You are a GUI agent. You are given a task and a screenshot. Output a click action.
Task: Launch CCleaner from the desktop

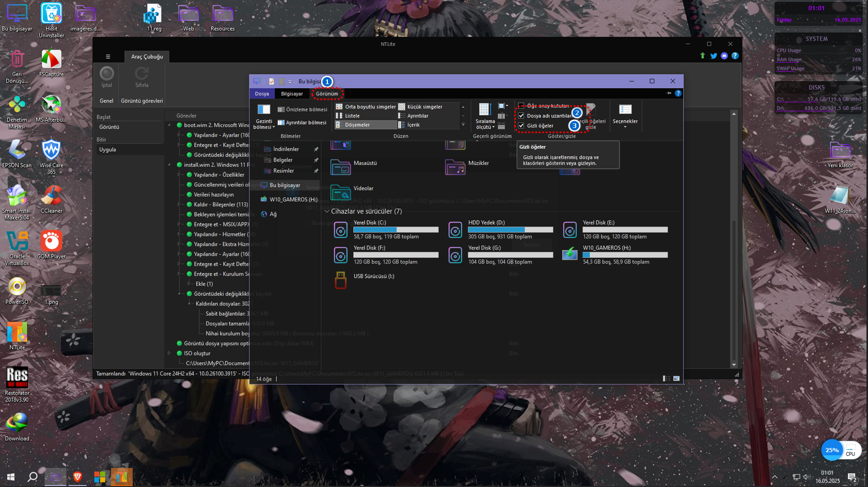point(51,199)
